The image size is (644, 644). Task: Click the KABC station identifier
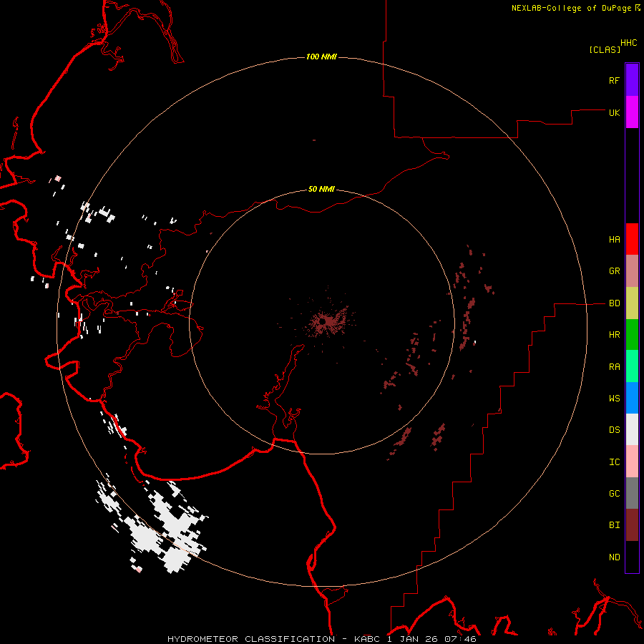367,639
